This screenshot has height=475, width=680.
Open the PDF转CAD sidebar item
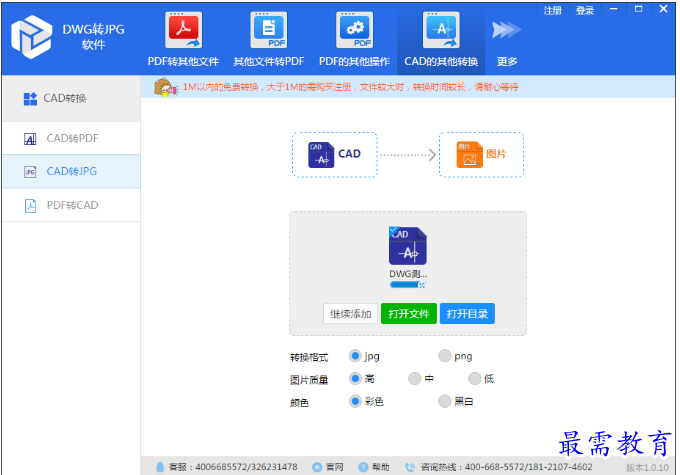pyautogui.click(x=71, y=205)
